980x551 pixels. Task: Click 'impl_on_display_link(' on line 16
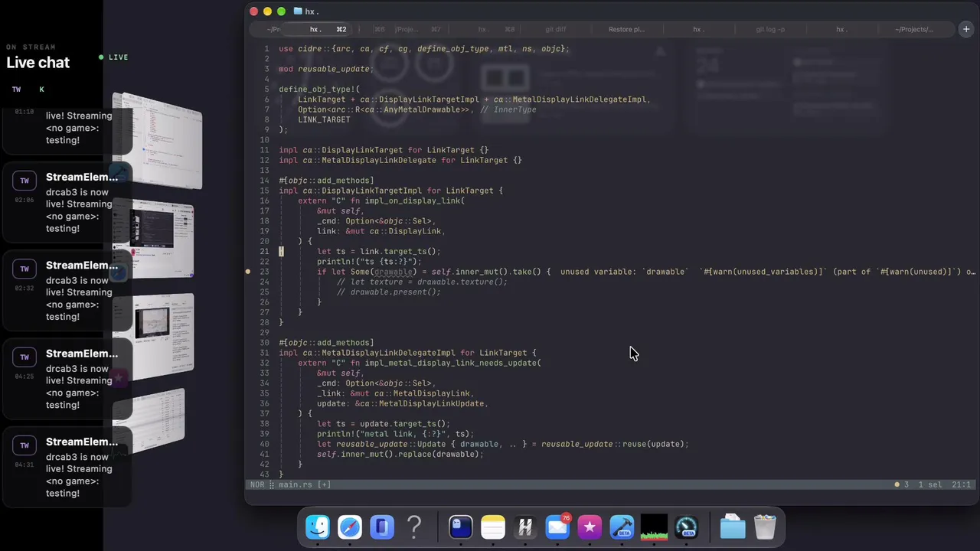point(414,201)
